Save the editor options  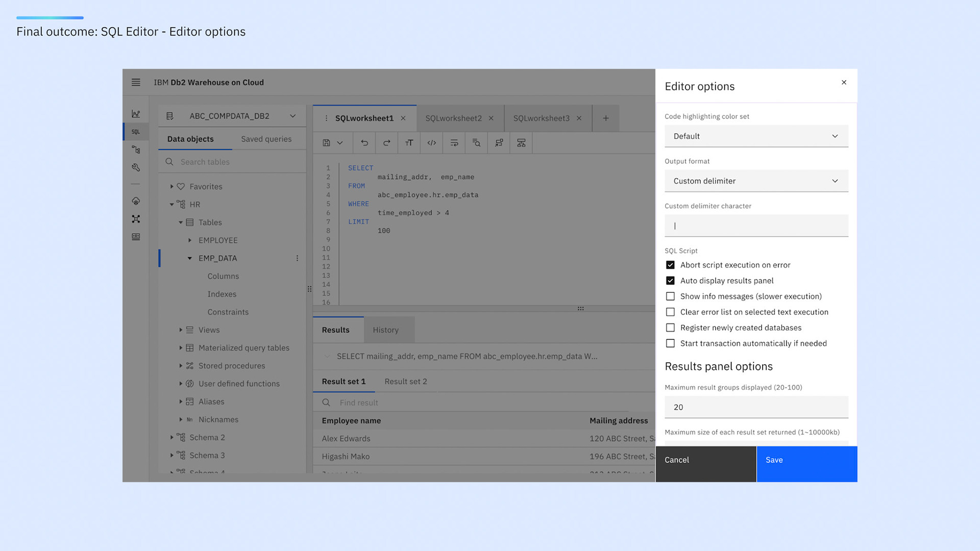click(x=806, y=464)
